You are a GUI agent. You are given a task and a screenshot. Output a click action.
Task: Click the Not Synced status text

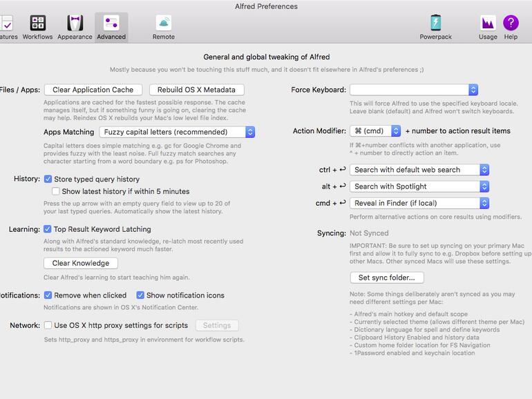(369, 233)
